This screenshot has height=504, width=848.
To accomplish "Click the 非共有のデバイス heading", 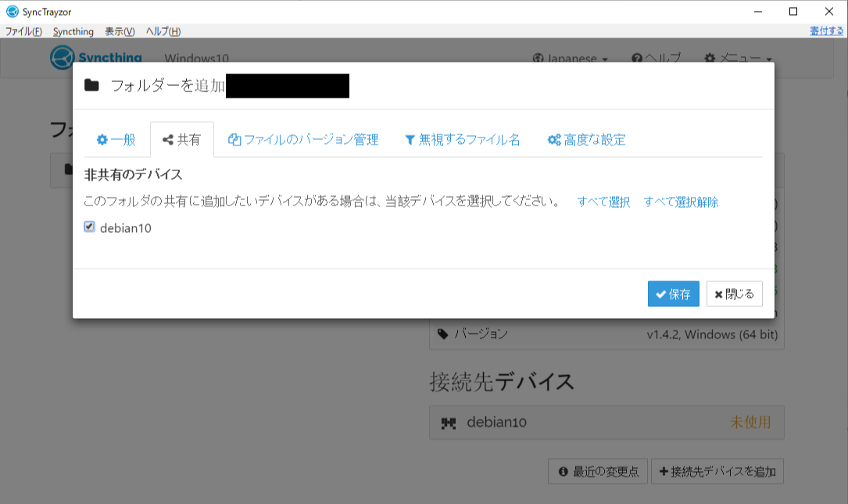I will (x=133, y=174).
